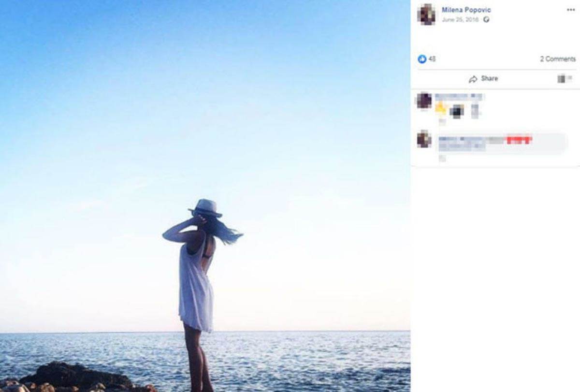Viewport: 580px width, 392px height.
Task: Click the dark sticker in first comment
Action: pos(457,111)
